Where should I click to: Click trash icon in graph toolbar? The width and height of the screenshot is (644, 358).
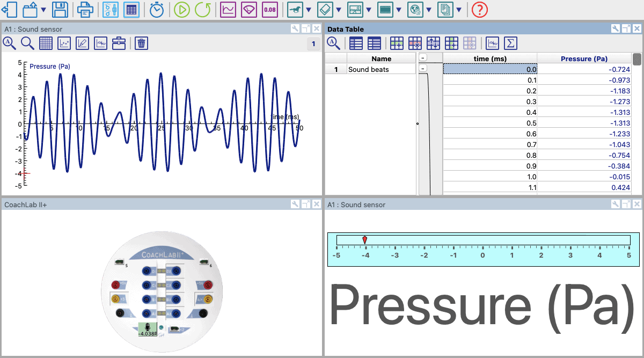(x=141, y=43)
